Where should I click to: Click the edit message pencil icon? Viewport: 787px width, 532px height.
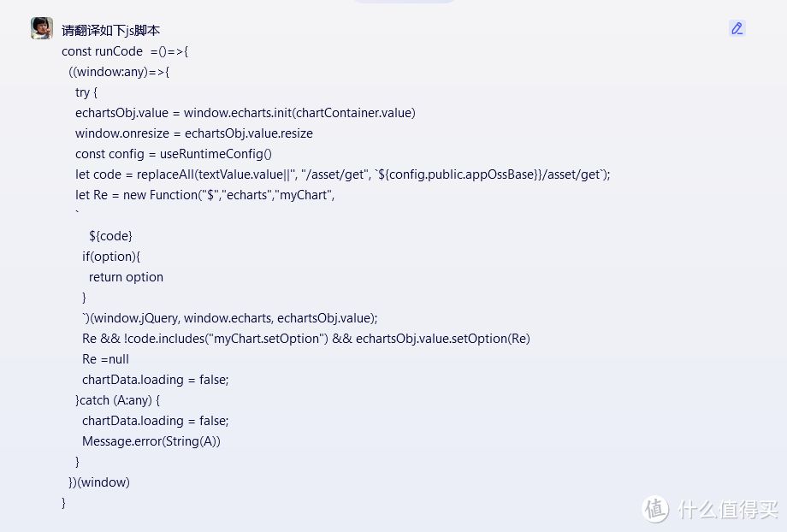737,28
